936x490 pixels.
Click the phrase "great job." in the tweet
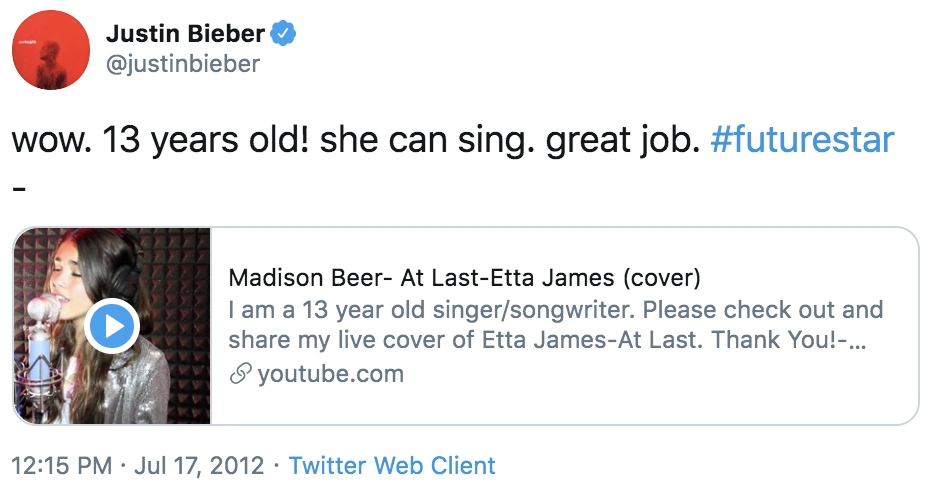pos(621,140)
